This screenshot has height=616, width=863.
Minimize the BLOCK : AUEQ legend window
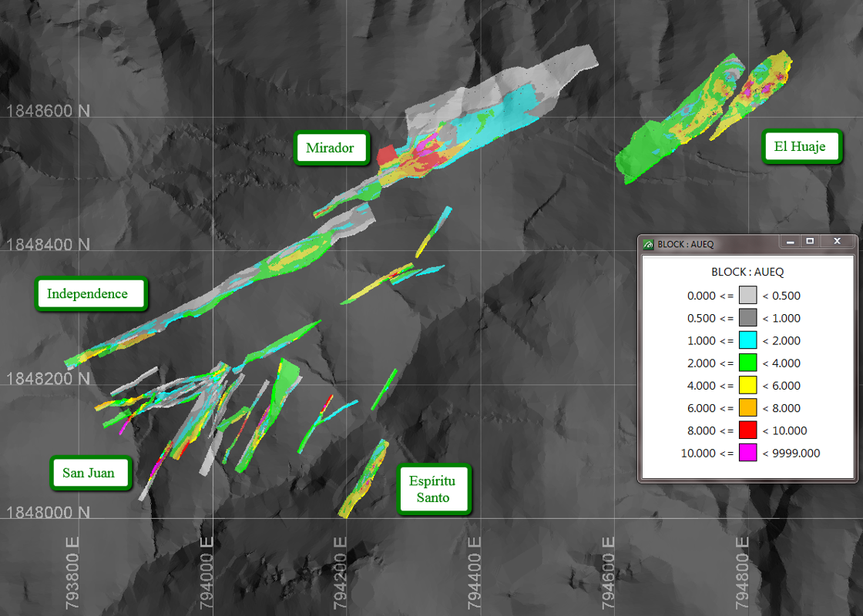tap(791, 242)
